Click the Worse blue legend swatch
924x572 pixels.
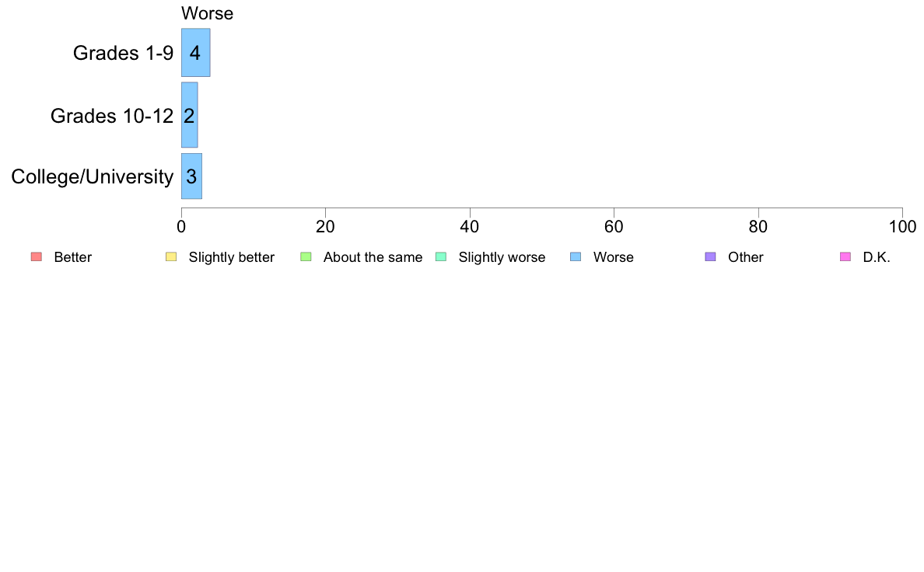pos(576,256)
